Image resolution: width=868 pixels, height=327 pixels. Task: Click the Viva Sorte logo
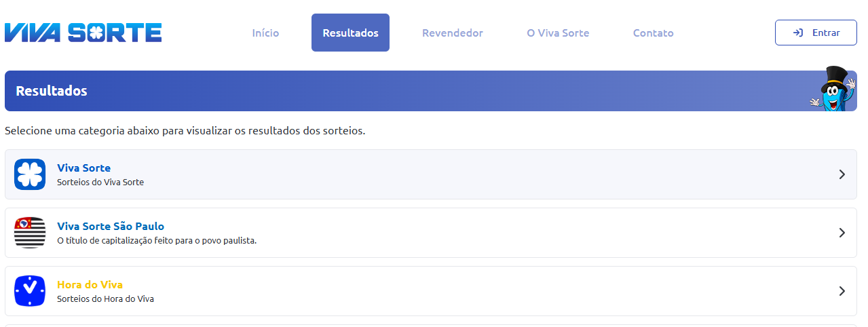pyautogui.click(x=83, y=33)
